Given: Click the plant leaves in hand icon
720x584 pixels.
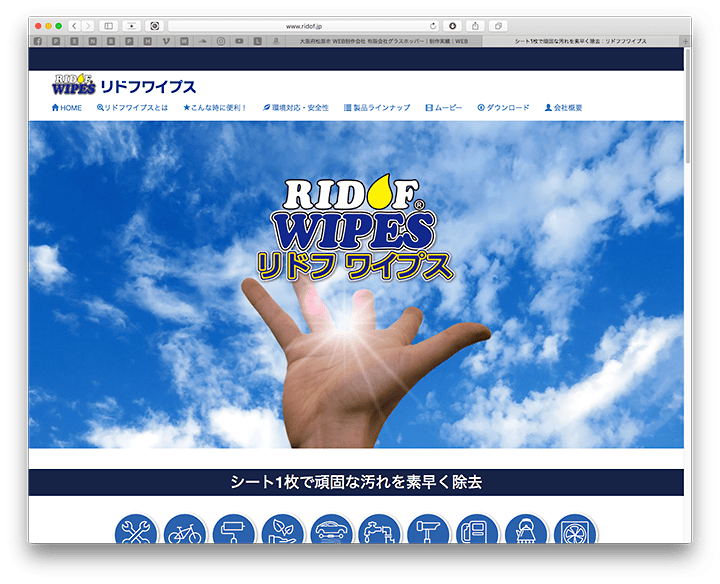Looking at the screenshot, I should [283, 529].
